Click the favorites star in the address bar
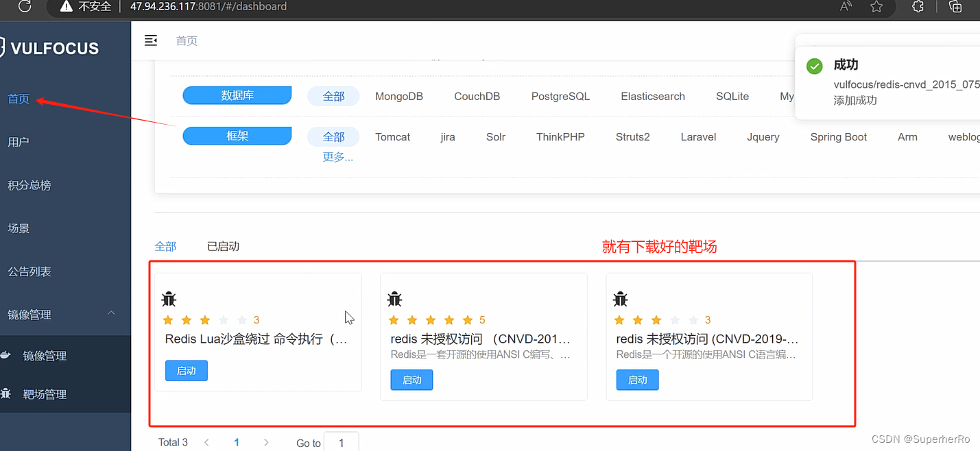 pyautogui.click(x=876, y=7)
